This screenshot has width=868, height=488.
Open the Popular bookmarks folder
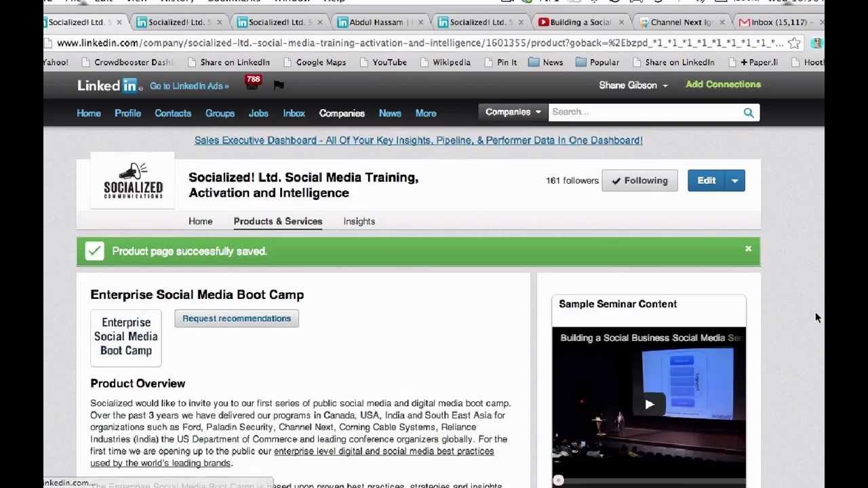(597, 62)
